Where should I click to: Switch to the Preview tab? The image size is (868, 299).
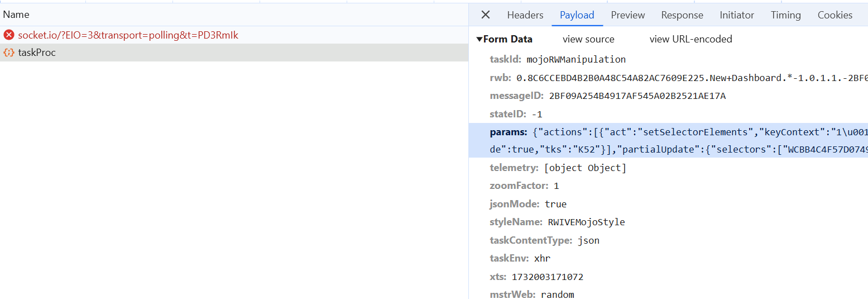(628, 15)
